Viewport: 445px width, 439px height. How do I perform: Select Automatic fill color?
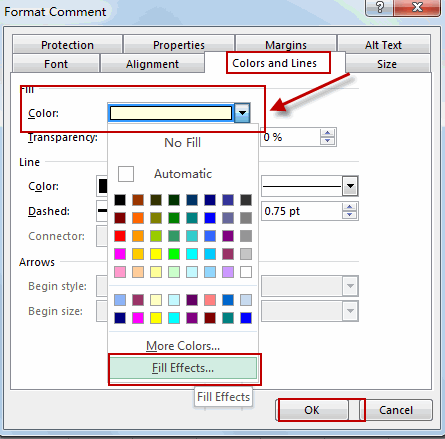[x=183, y=174]
